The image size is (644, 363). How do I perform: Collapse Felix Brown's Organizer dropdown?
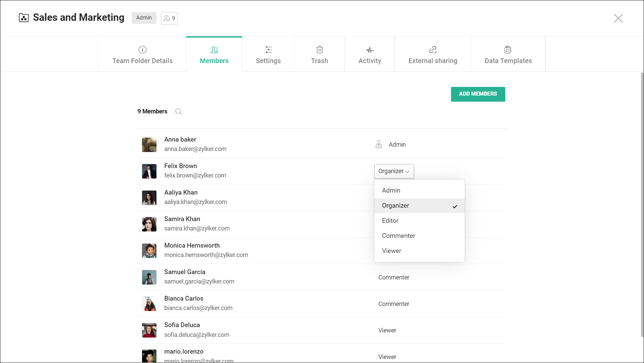coord(394,171)
